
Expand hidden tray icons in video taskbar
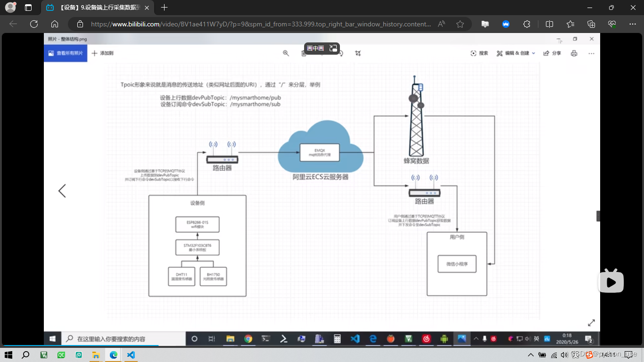point(476,338)
